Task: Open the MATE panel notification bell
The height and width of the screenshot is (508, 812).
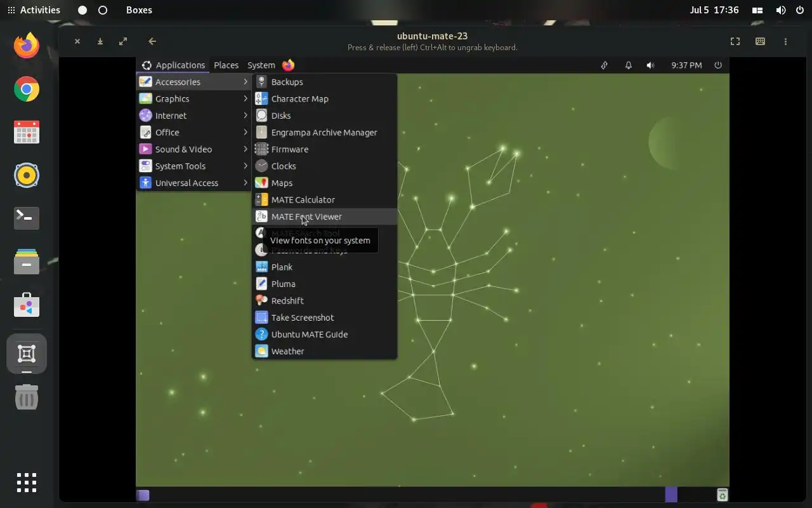Action: [628, 65]
